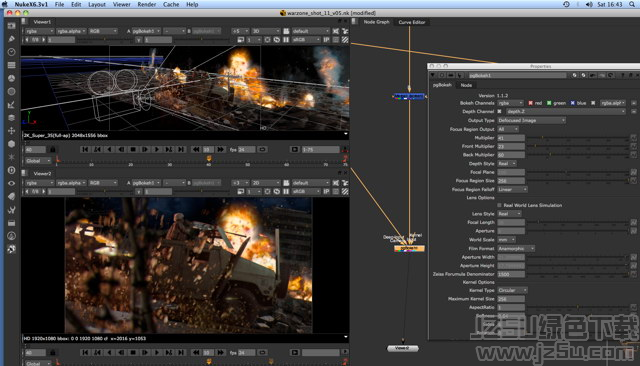This screenshot has width=640, height=366.
Task: Open the 3D nodes cube icon
Action: 11,144
